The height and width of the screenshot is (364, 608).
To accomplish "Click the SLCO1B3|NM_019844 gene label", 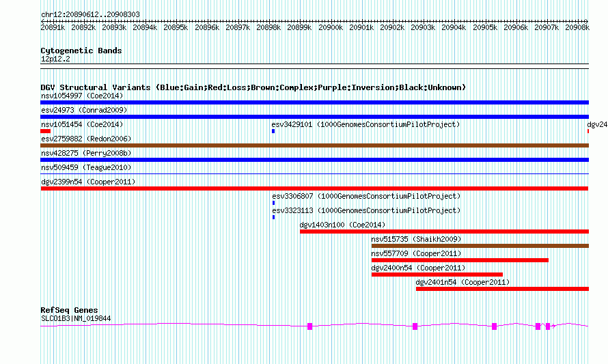I will (x=76, y=319).
